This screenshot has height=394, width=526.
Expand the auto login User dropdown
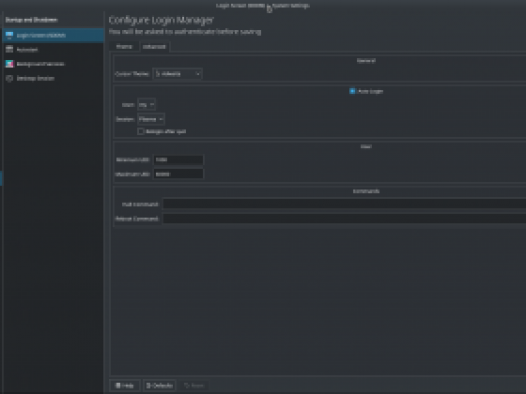point(146,105)
